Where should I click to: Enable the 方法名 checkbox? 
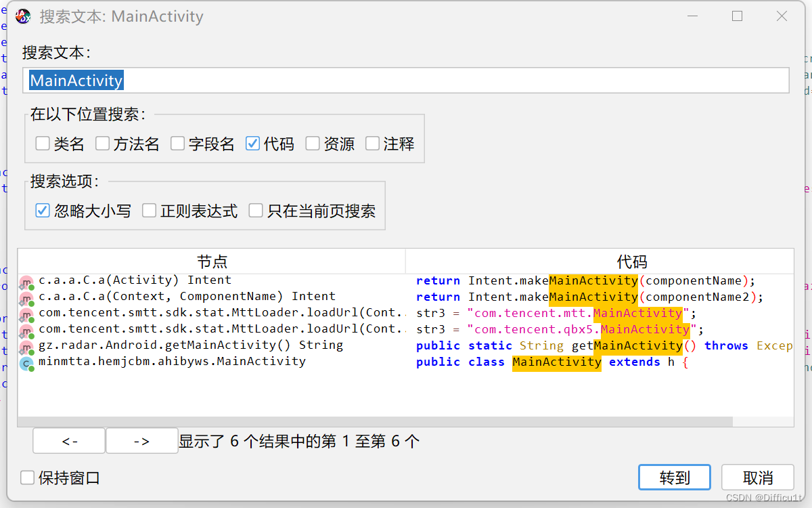102,144
